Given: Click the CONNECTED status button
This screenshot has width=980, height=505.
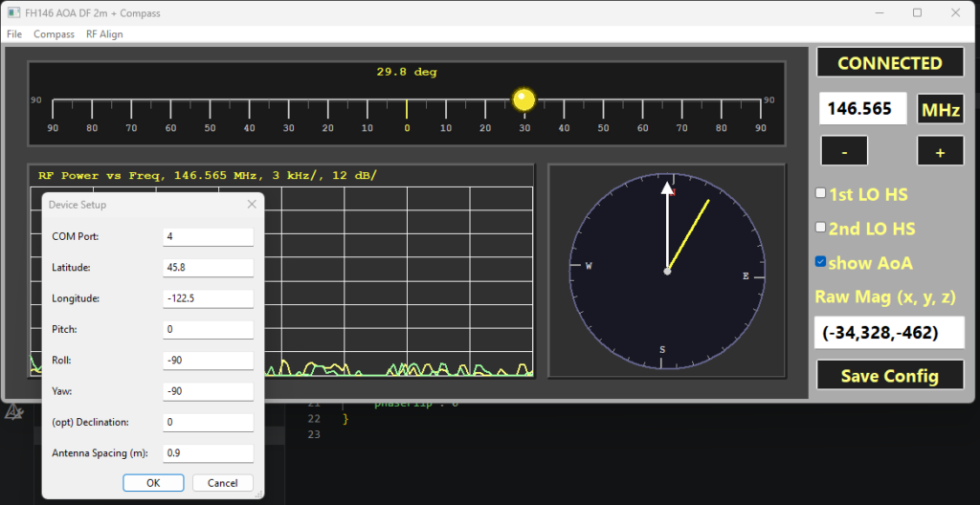Looking at the screenshot, I should 889,63.
